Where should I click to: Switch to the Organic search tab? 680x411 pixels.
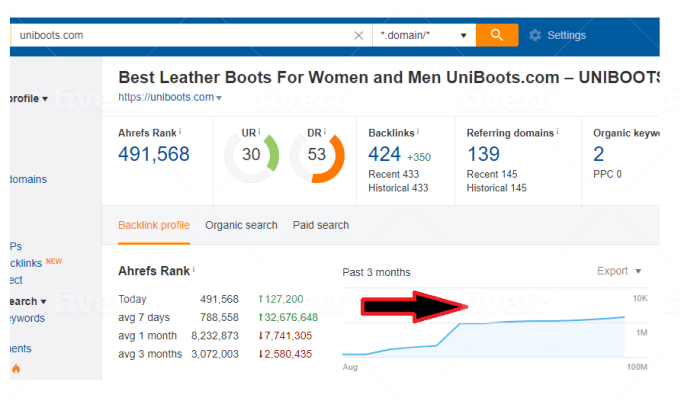[241, 225]
